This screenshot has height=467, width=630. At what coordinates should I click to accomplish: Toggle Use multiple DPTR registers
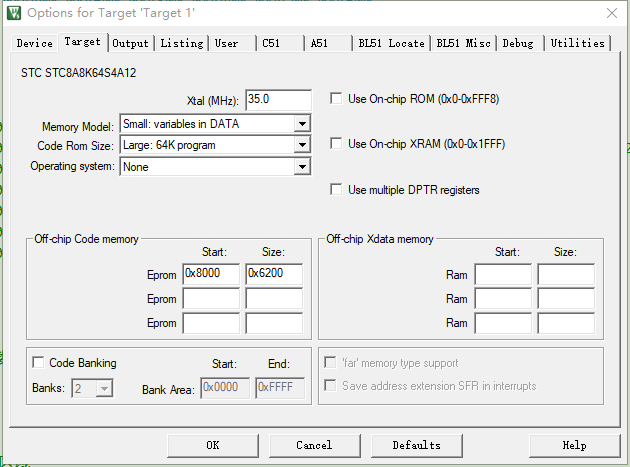coord(336,189)
